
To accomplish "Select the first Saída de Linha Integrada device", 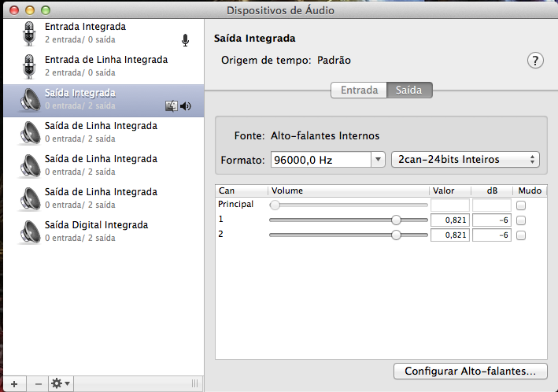I will [x=101, y=132].
